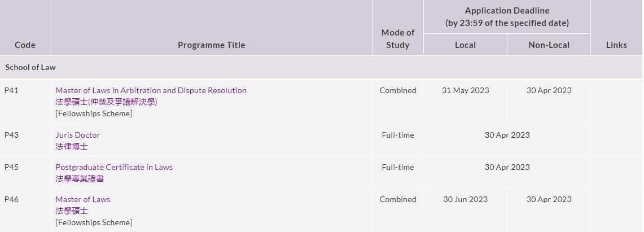Click the 法學碩士(仲裁及爭議解決學) link
644x232 pixels.
click(x=106, y=102)
